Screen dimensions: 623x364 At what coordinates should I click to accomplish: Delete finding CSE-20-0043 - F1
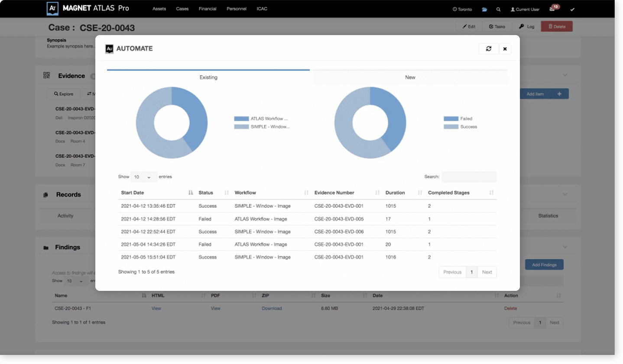point(510,309)
